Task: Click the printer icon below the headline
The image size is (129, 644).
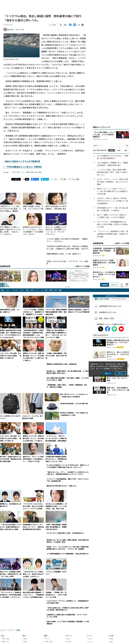Action: [83, 25]
